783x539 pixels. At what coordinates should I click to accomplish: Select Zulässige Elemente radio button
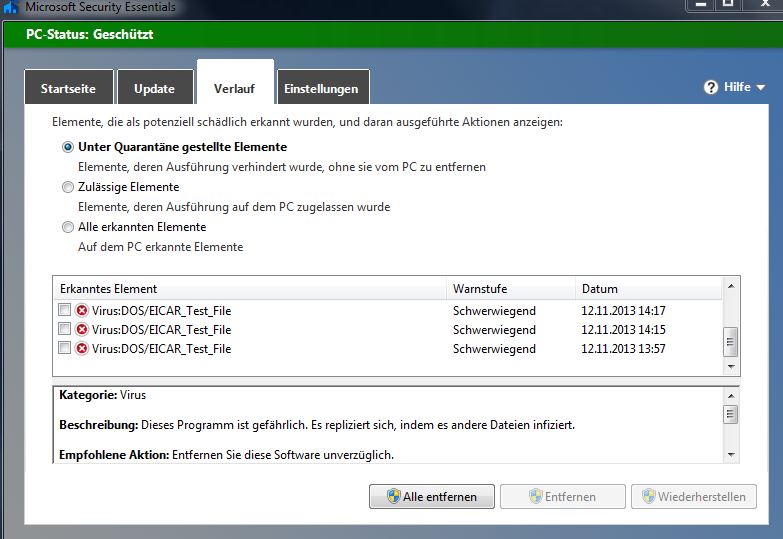[x=67, y=187]
